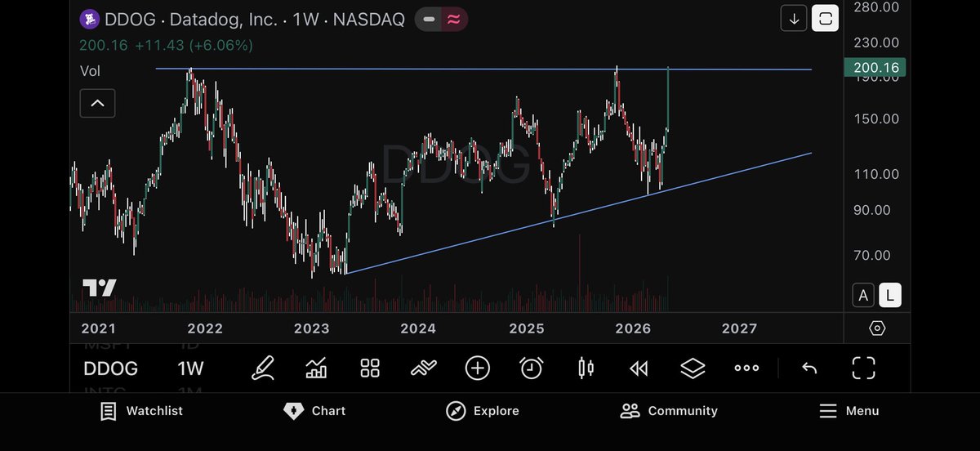Open chart settings hexagon icon

coord(877,328)
